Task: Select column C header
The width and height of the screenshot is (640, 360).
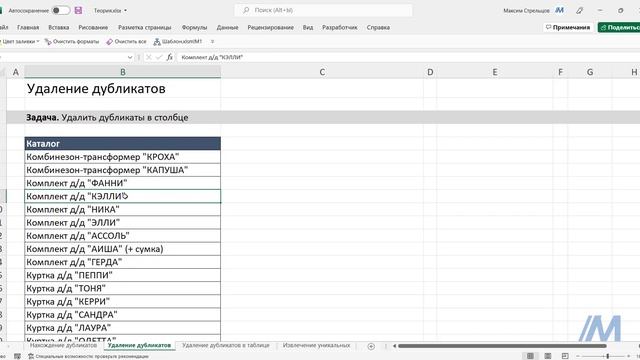Action: (x=322, y=72)
